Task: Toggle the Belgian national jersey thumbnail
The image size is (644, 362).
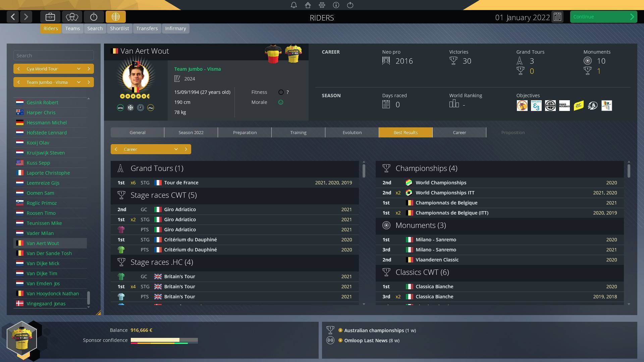Action: 273,54
